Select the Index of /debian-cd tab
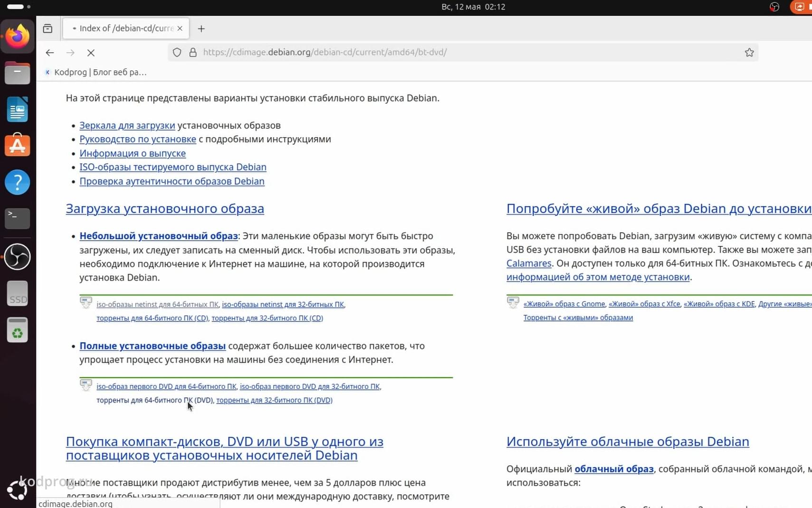 point(126,28)
